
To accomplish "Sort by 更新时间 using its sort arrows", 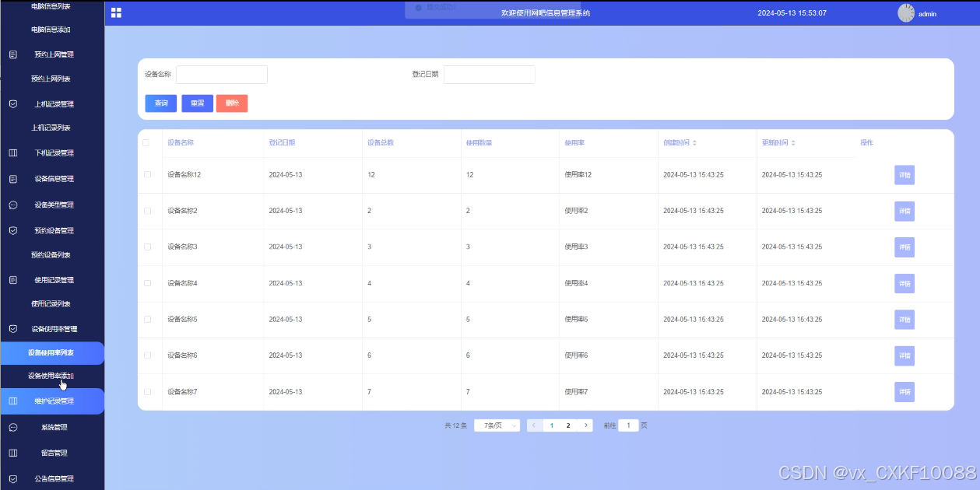I will coord(793,143).
